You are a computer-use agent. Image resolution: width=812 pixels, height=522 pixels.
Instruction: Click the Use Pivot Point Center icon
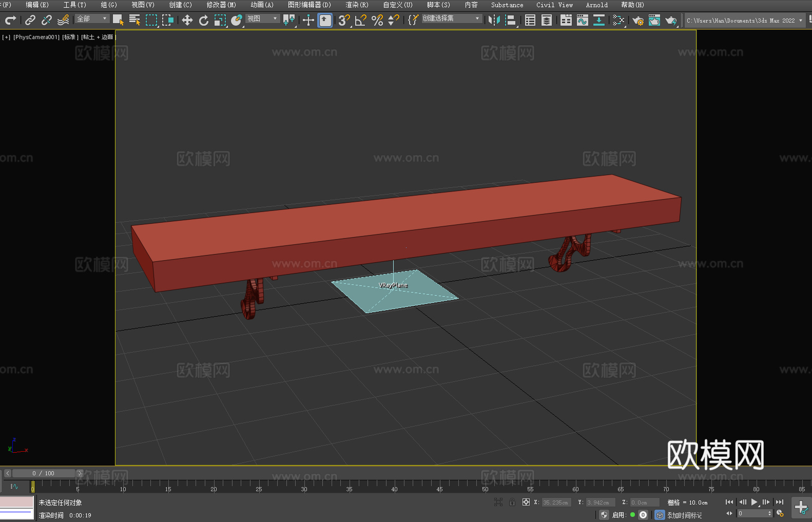pos(289,20)
